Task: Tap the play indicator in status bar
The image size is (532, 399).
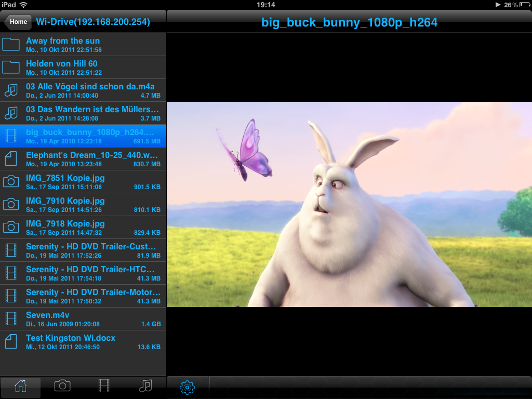Action: click(498, 5)
